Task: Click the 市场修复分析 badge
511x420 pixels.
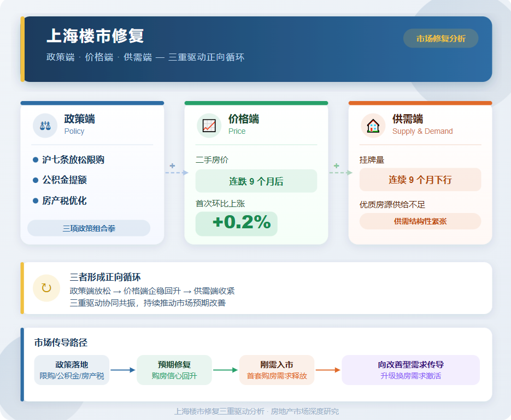Action: [440, 38]
